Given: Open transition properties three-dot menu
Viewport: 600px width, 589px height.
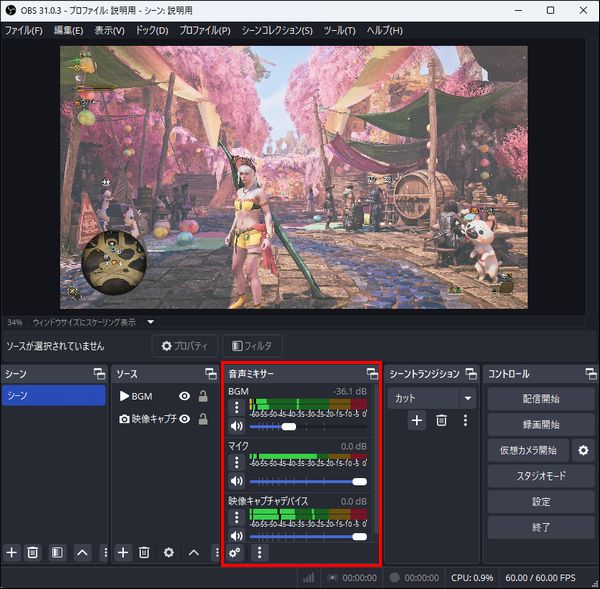Looking at the screenshot, I should (465, 420).
